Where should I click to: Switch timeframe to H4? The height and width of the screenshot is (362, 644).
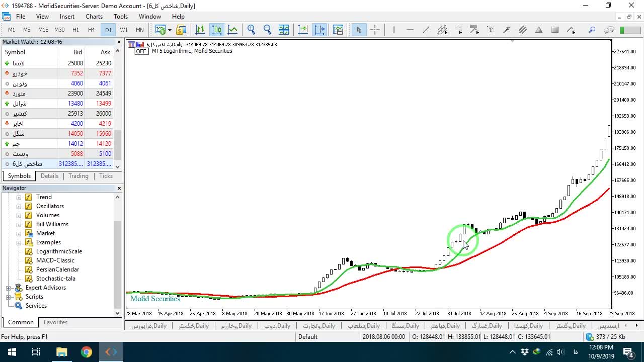91,30
